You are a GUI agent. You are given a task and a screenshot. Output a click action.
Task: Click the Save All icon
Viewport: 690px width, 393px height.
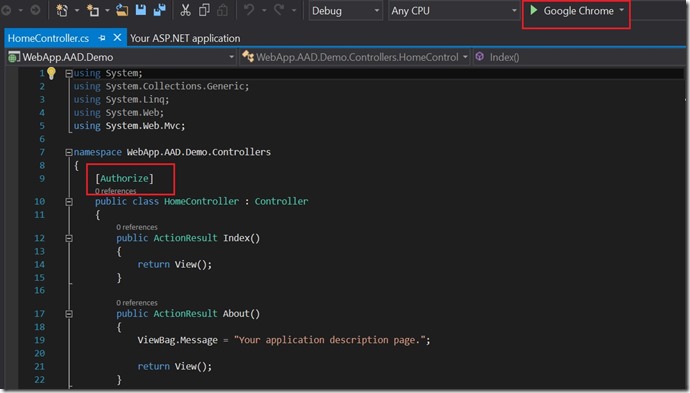point(159,10)
